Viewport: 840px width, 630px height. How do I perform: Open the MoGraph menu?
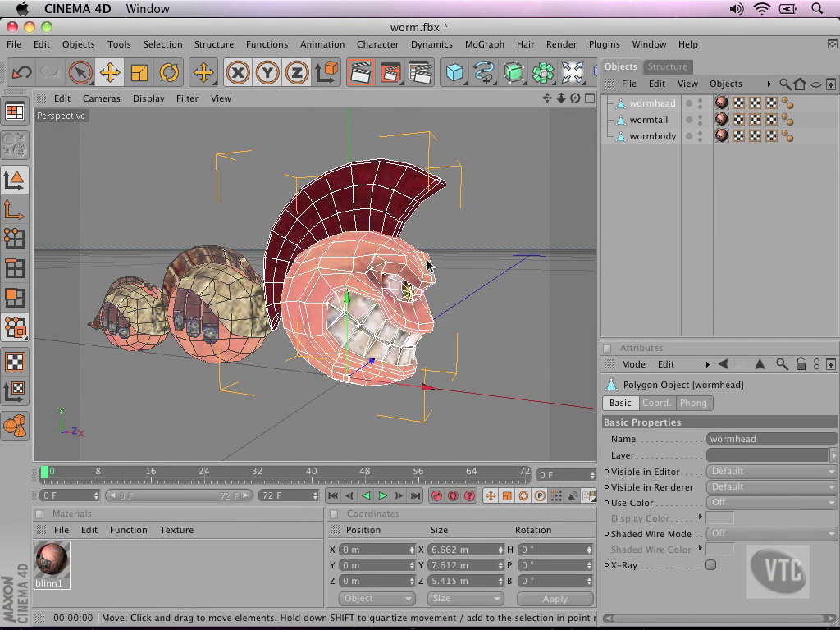pyautogui.click(x=484, y=44)
